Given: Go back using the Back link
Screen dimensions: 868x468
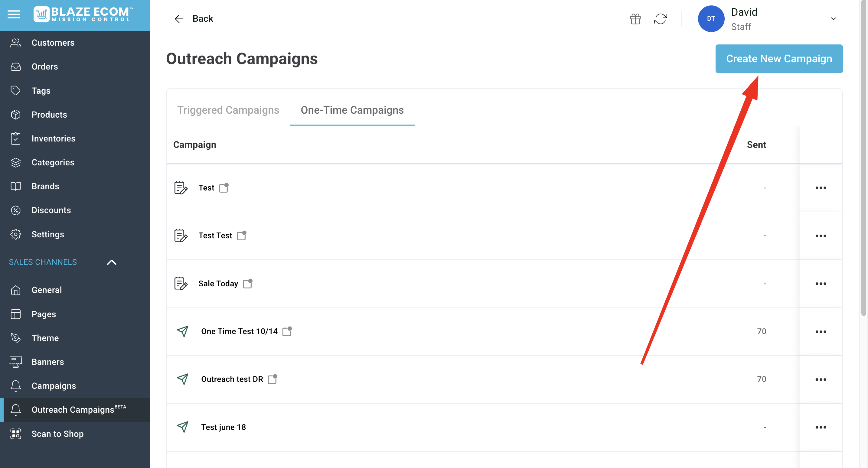Looking at the screenshot, I should click(x=194, y=19).
